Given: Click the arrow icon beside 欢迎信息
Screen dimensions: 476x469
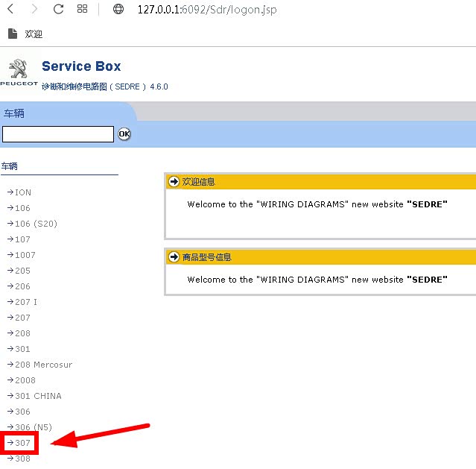Looking at the screenshot, I should point(174,182).
